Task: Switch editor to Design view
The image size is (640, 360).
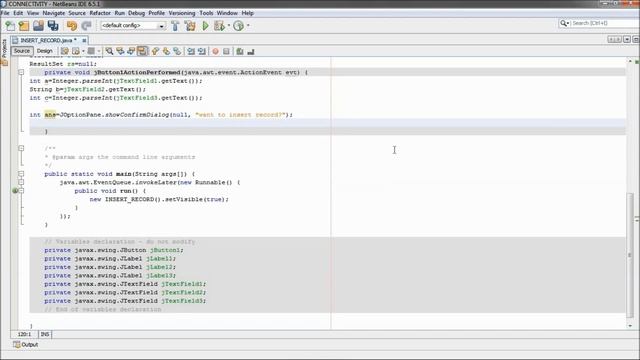Action: (x=44, y=51)
